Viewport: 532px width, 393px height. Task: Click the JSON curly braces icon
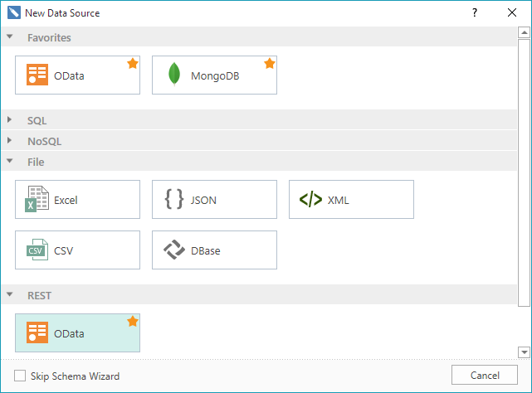pyautogui.click(x=174, y=199)
